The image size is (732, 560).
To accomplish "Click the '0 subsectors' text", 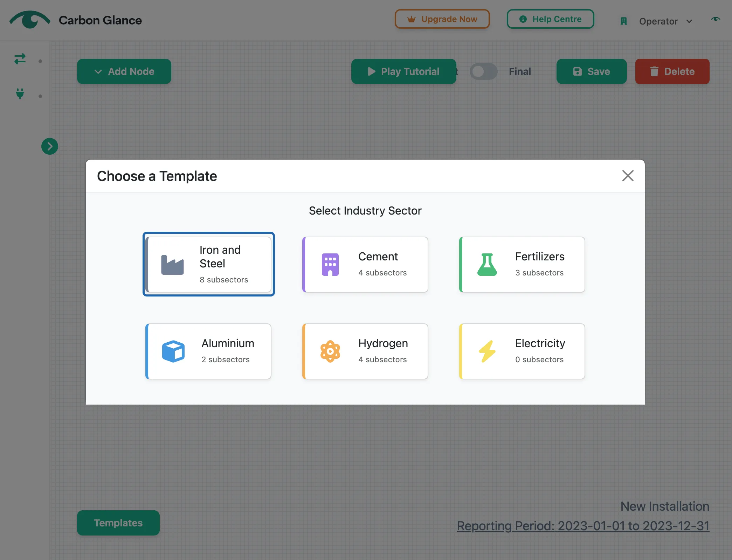I will click(x=539, y=359).
